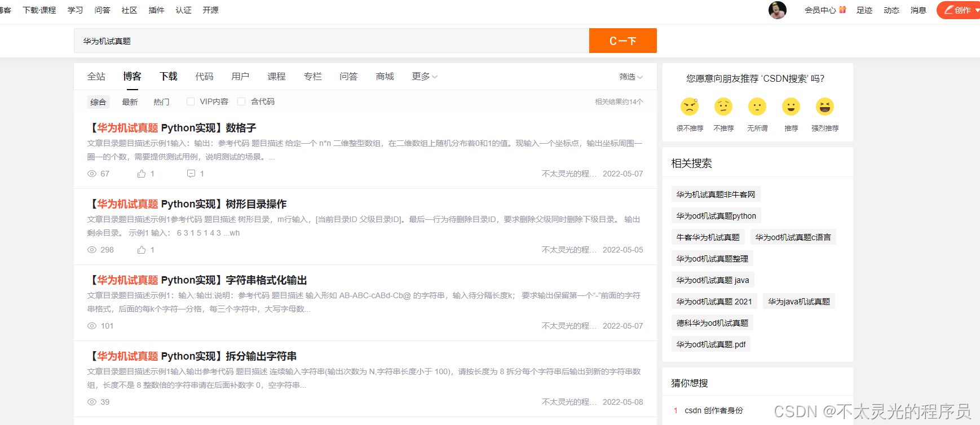980x425 pixels.
Task: Click related search 华为od机试真题c语言
Action: [793, 237]
